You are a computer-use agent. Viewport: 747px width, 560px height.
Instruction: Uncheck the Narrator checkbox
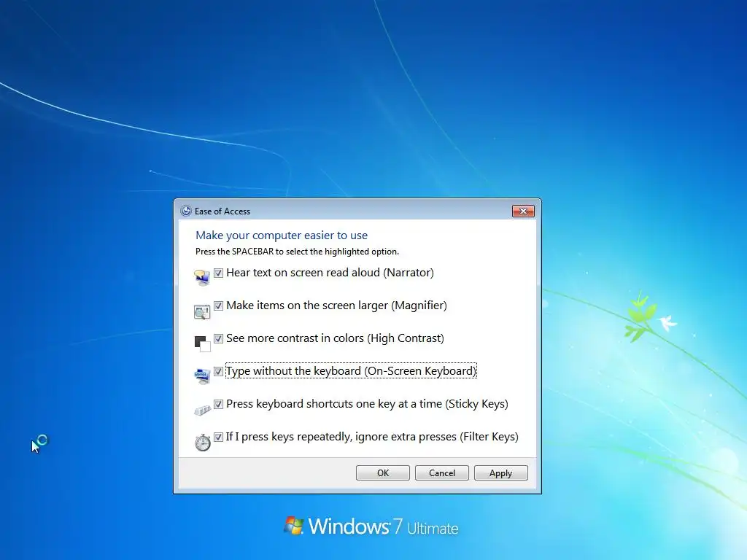(218, 273)
